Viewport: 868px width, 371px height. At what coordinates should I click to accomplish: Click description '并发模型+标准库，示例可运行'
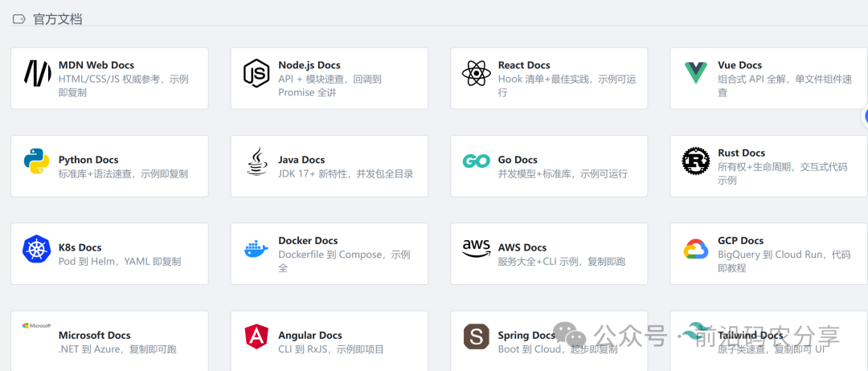coord(563,174)
